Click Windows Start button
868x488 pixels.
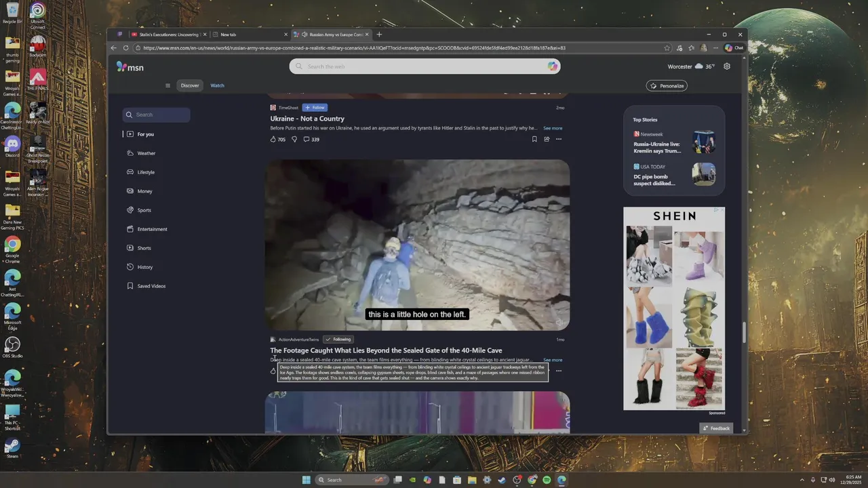coord(306,480)
